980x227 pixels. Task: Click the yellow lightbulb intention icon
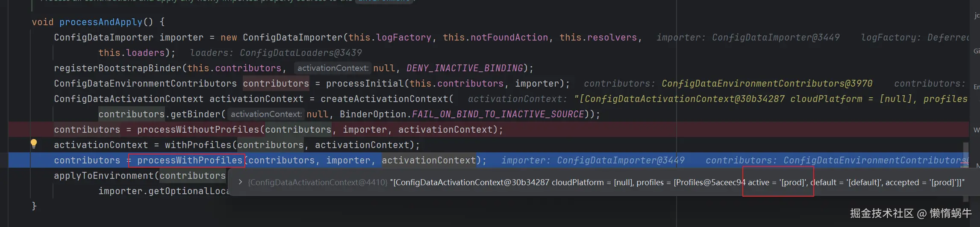point(34,144)
